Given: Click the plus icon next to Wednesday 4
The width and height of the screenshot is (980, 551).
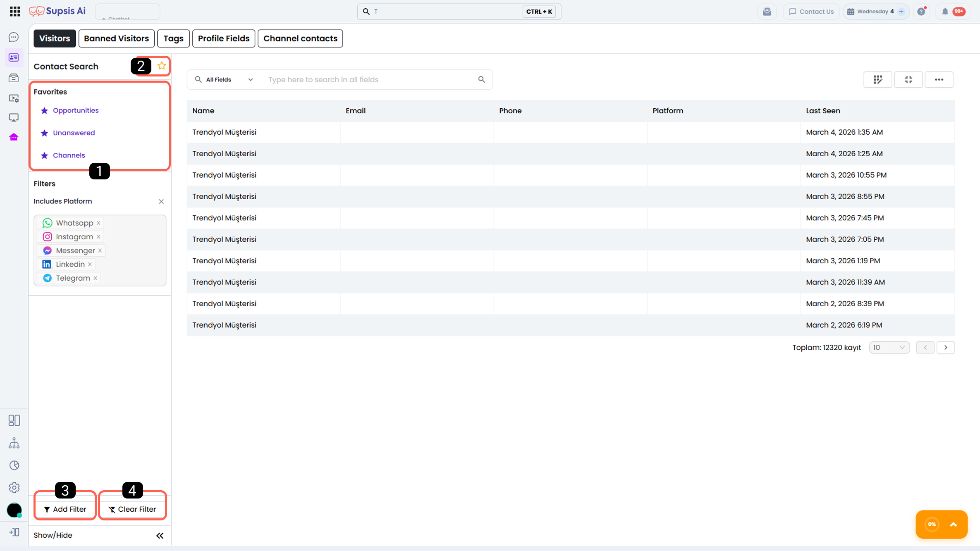Looking at the screenshot, I should click(901, 12).
